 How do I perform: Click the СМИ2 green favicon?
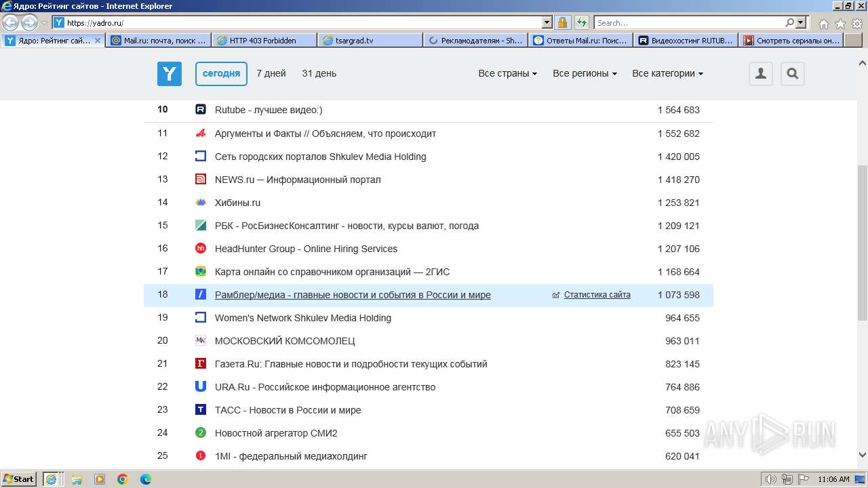click(201, 433)
